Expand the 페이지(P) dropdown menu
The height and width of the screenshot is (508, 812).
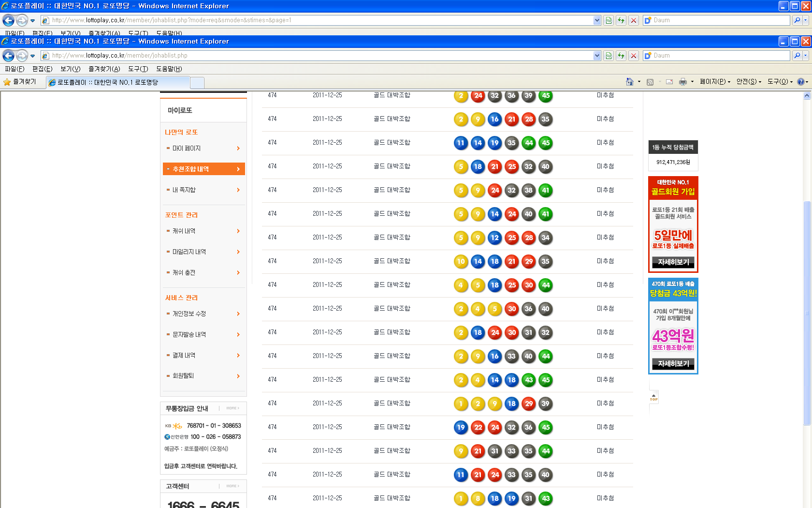click(x=715, y=82)
